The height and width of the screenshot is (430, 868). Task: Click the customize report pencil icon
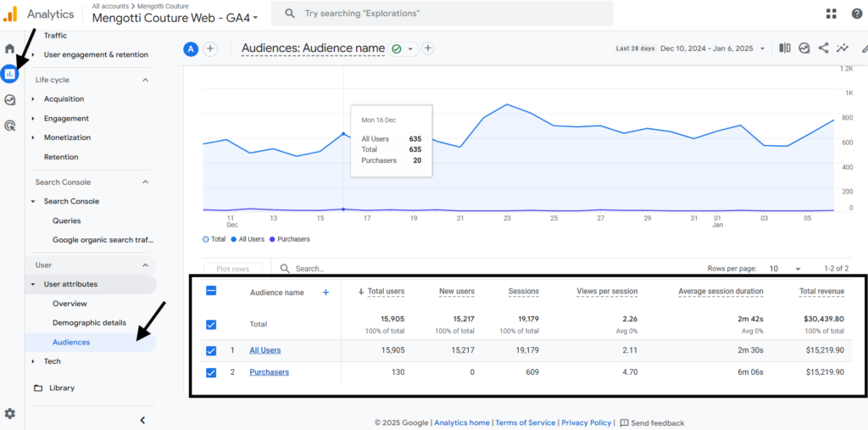click(864, 48)
